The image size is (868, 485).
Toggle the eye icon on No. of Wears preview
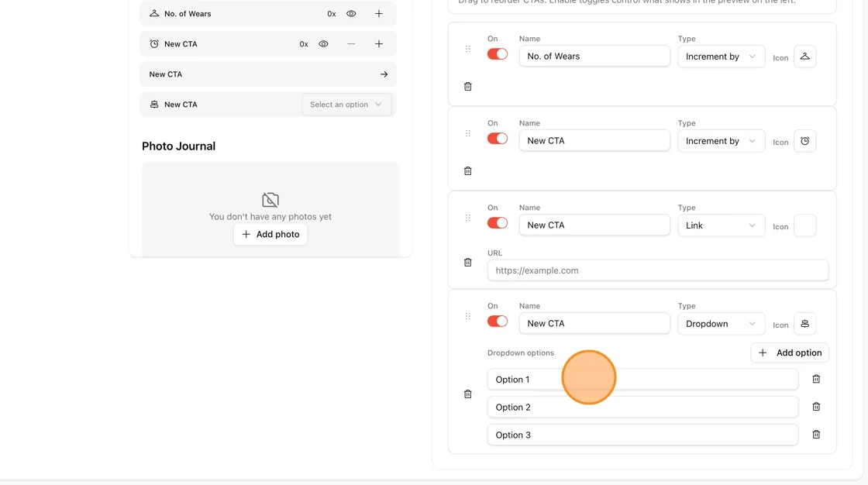tap(351, 14)
